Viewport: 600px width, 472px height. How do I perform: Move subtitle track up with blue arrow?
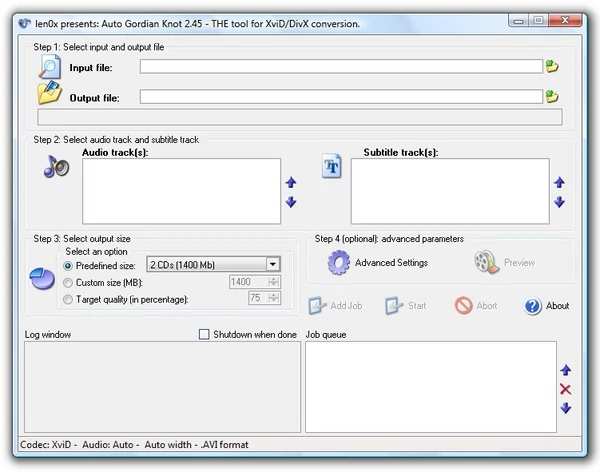pyautogui.click(x=559, y=183)
